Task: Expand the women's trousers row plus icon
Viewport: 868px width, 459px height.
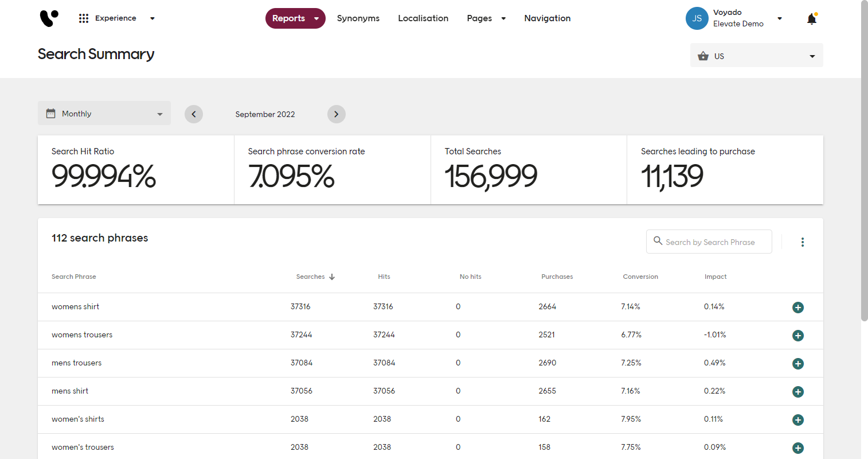Action: pos(798,448)
